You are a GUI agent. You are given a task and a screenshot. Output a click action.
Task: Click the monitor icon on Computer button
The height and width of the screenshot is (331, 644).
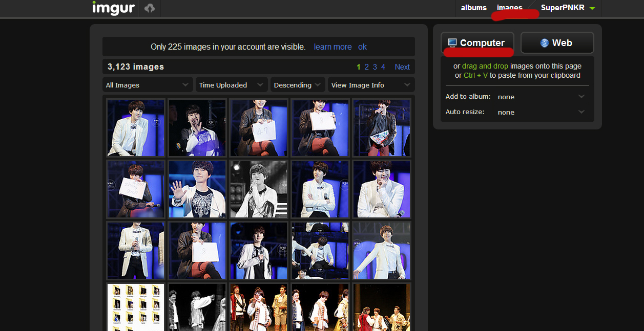452,42
